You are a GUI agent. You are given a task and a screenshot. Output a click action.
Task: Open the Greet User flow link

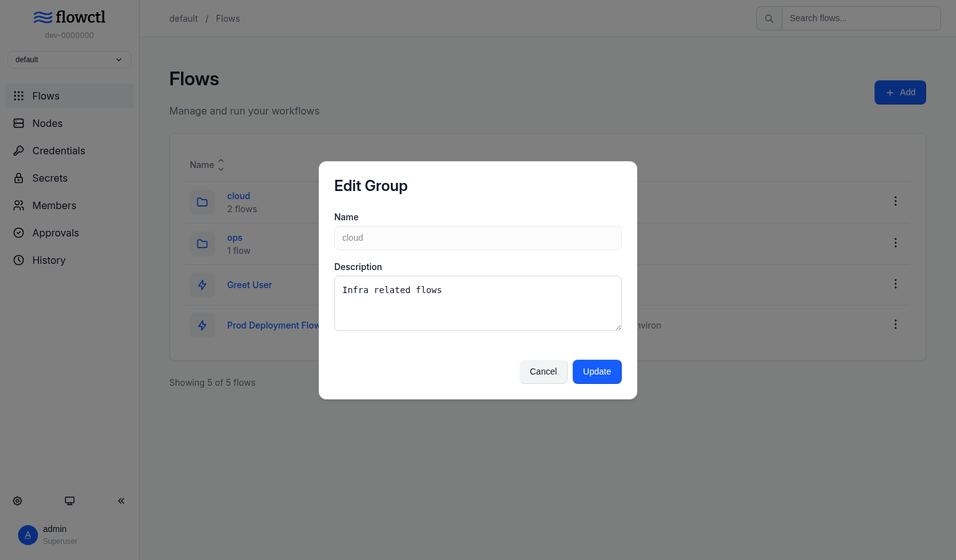pos(250,285)
